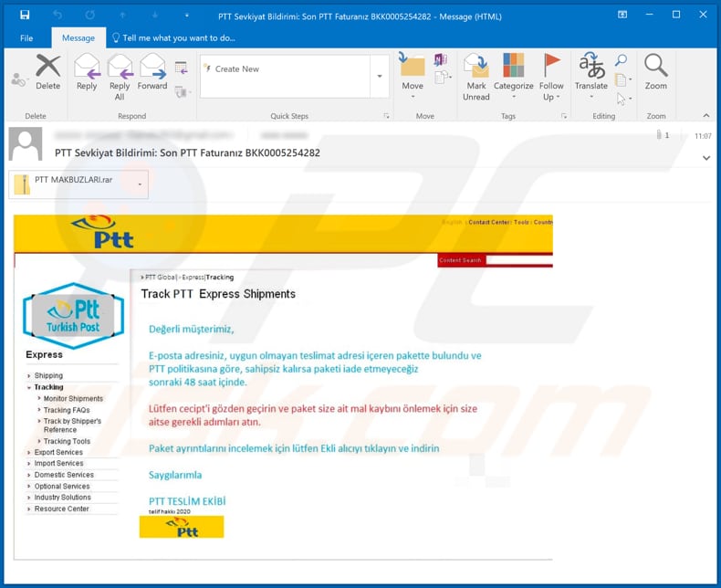Click the sender avatar picture
The height and width of the screenshot is (588, 721).
tap(26, 144)
